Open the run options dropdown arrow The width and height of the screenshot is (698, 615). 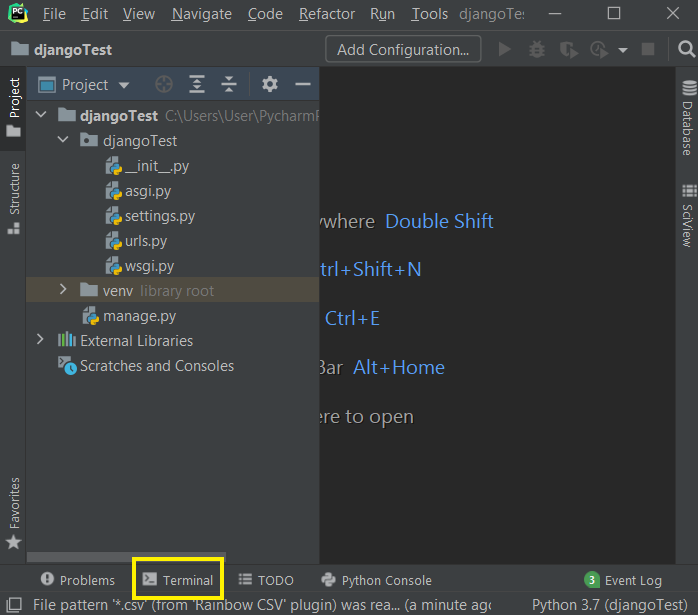[x=623, y=50]
